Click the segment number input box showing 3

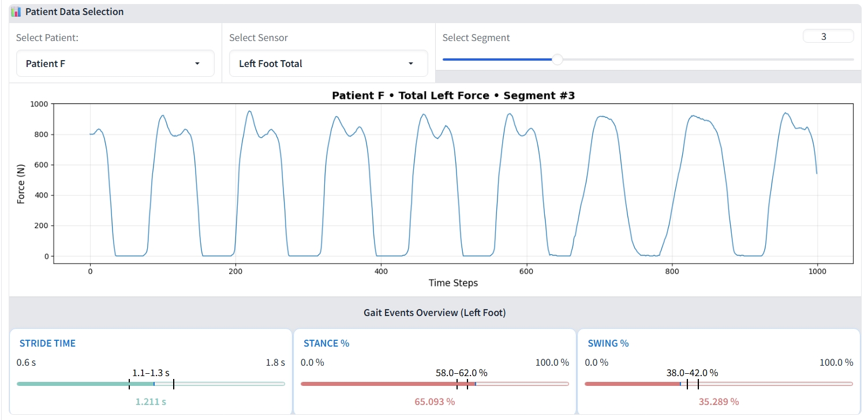point(828,36)
